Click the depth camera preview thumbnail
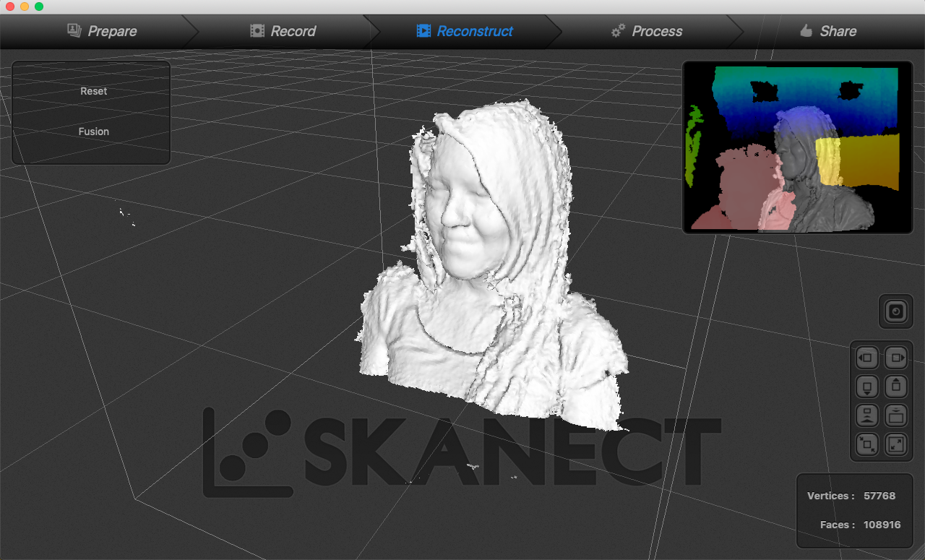 pos(798,147)
